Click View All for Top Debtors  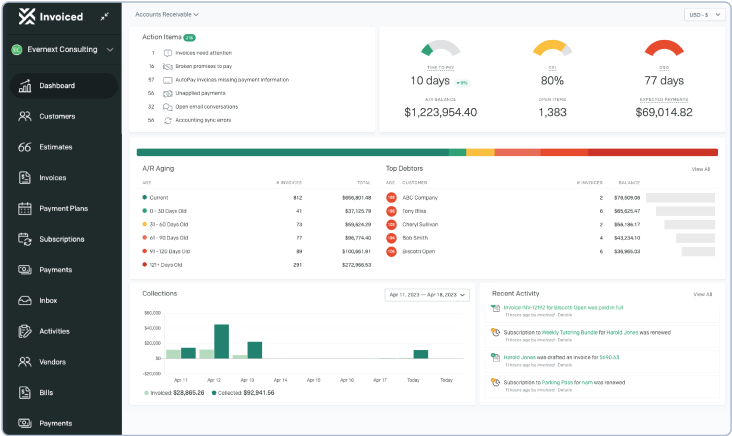[701, 169]
